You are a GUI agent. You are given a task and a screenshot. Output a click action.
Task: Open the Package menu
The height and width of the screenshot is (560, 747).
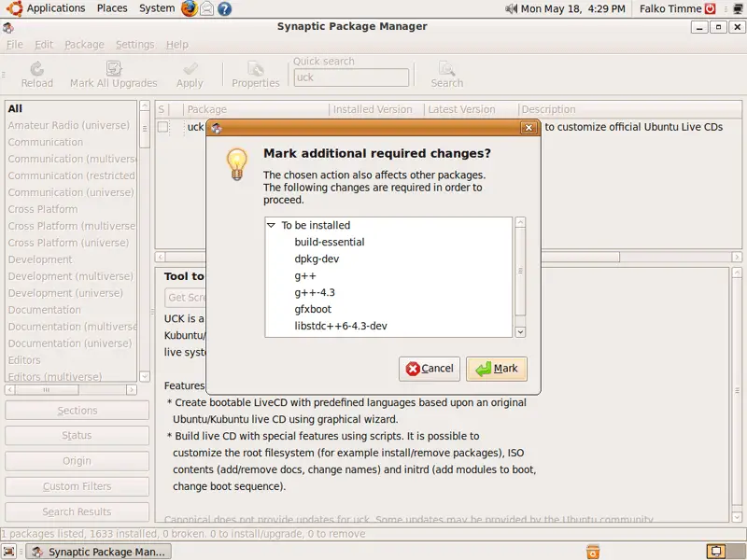84,45
